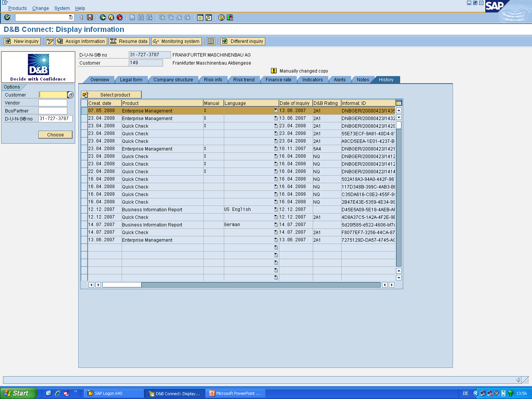Select row of 14.07.2007 German report
This screenshot has width=532, height=399.
[84, 225]
